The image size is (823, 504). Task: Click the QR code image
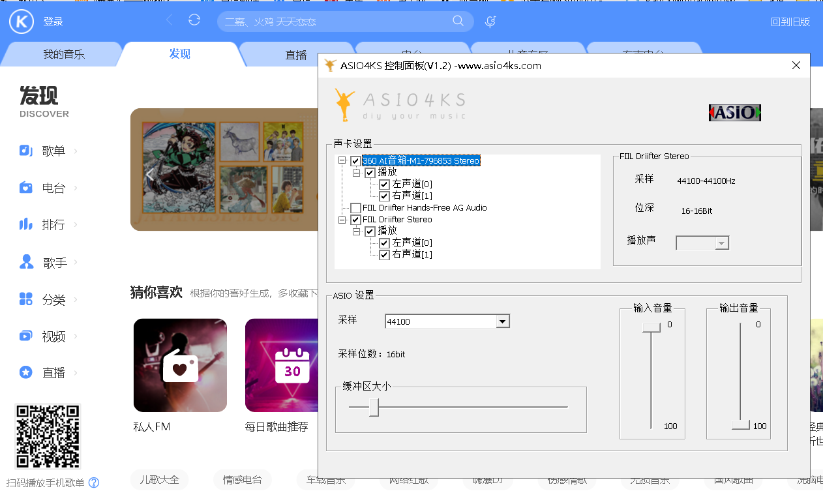pos(48,436)
